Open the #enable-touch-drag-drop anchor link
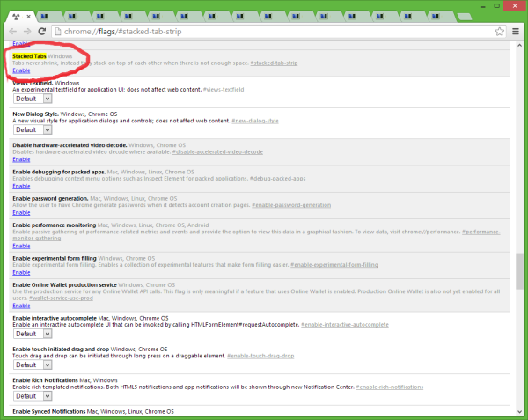Screen dimensions: 528x420 click(x=260, y=356)
